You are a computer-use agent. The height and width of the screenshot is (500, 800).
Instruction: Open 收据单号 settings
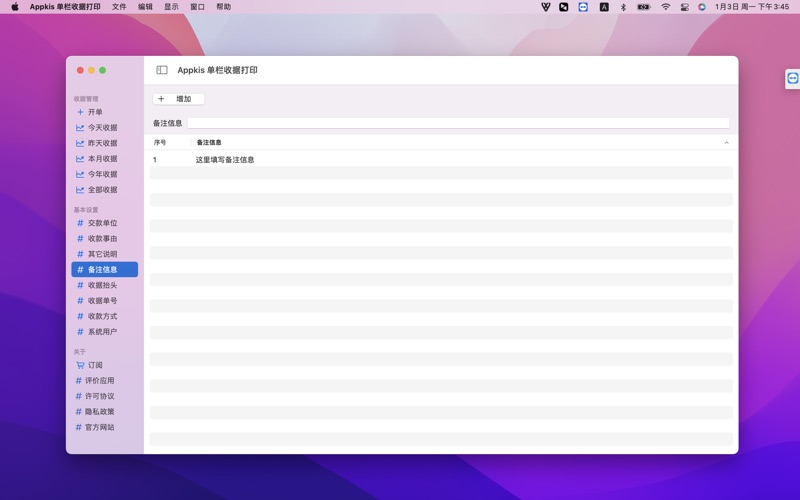105,301
